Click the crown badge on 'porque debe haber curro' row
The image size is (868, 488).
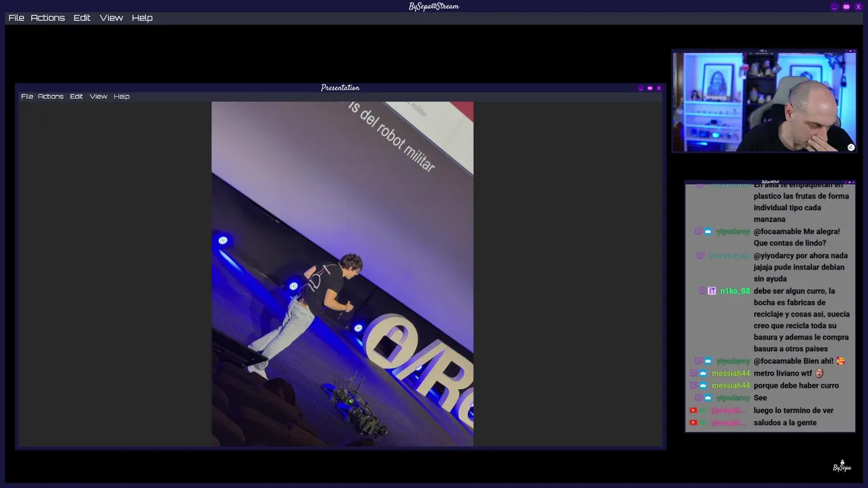[703, 386]
